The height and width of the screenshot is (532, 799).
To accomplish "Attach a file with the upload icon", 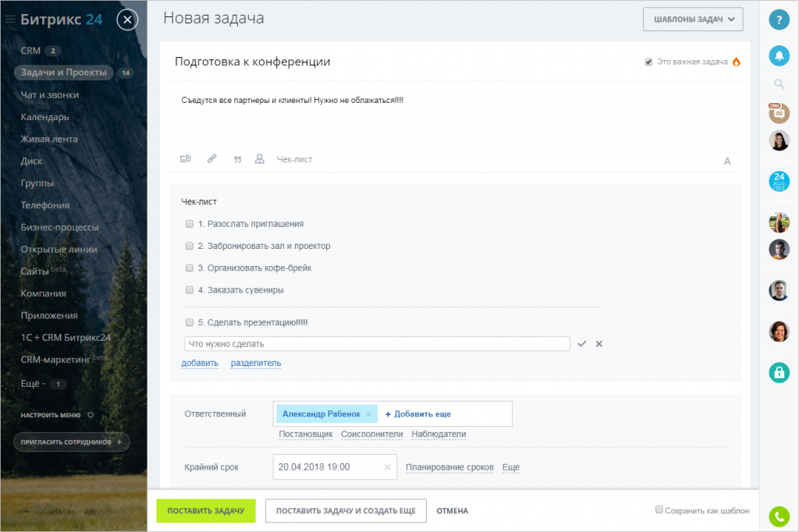I will click(186, 159).
